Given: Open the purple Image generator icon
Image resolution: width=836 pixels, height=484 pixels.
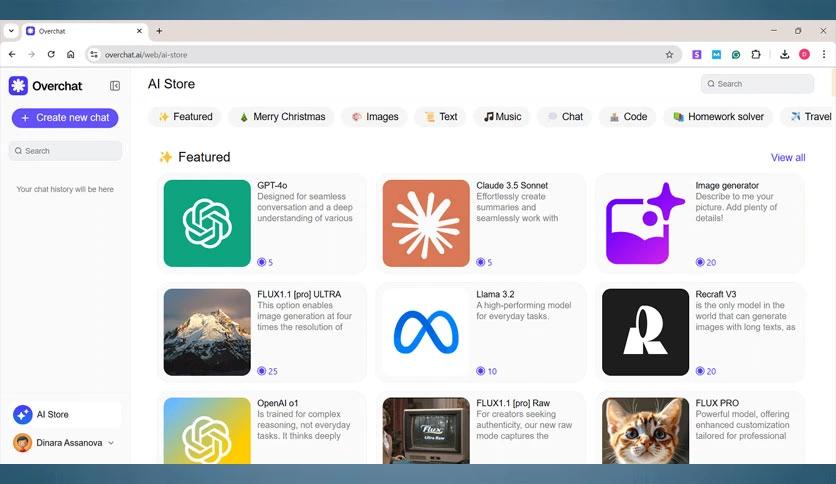Looking at the screenshot, I should coord(645,223).
